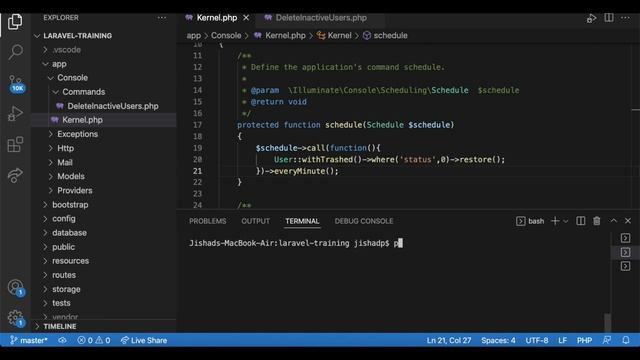
Task: Create a new terminal with plus icon
Action: (x=555, y=221)
